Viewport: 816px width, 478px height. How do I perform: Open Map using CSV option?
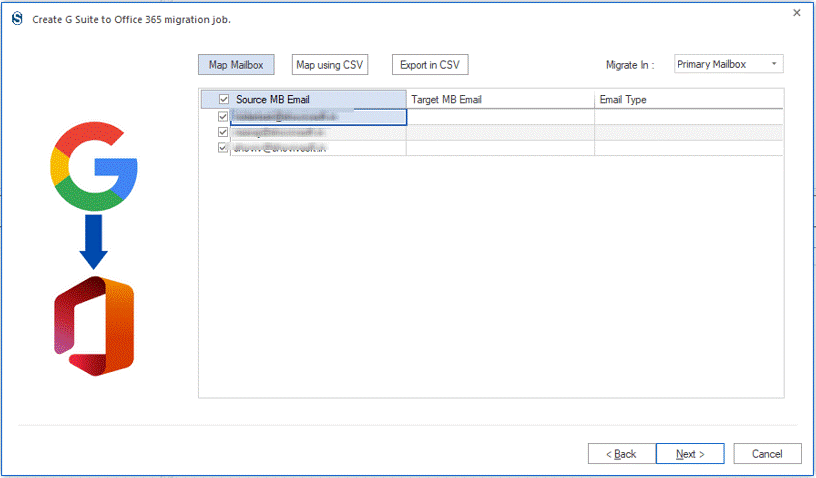click(x=330, y=65)
